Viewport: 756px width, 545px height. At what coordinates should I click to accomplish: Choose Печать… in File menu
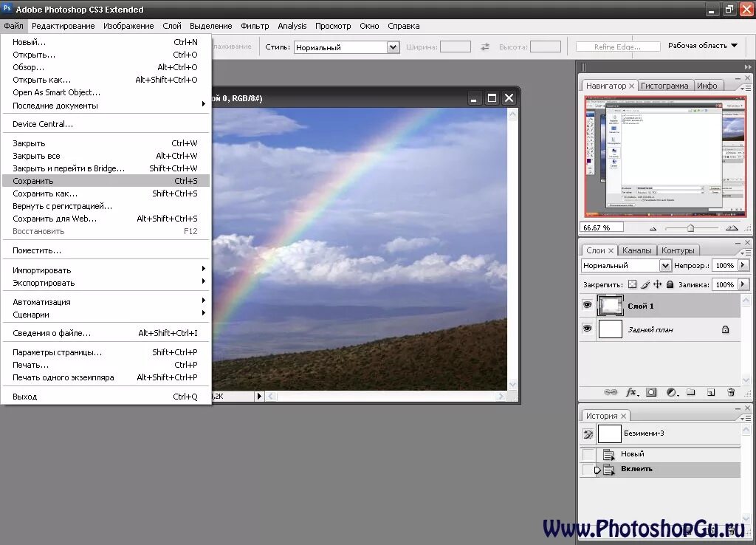point(106,365)
